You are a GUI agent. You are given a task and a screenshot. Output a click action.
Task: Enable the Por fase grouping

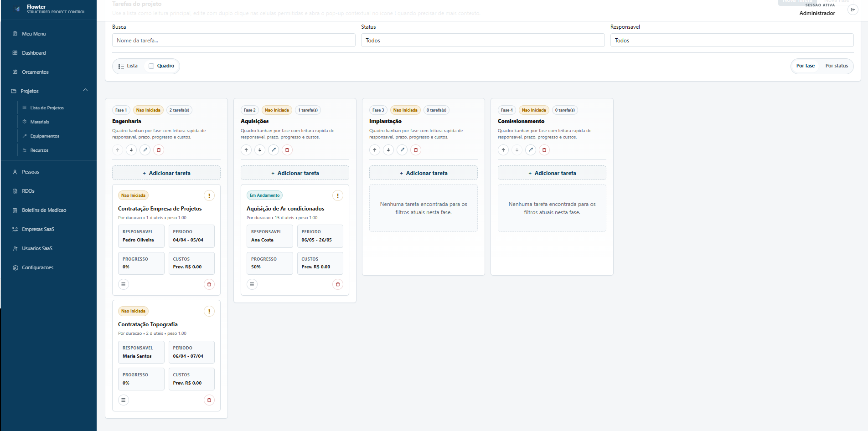(x=806, y=66)
